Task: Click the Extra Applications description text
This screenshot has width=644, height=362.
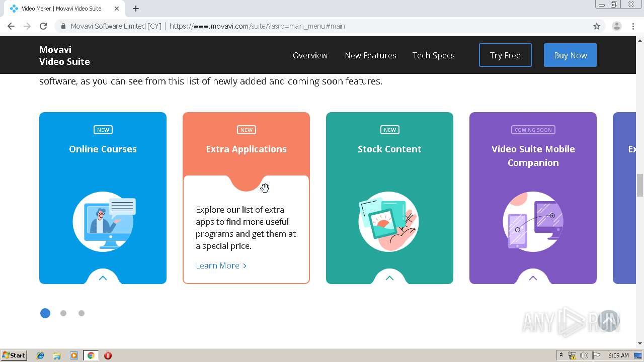Action: (x=246, y=228)
